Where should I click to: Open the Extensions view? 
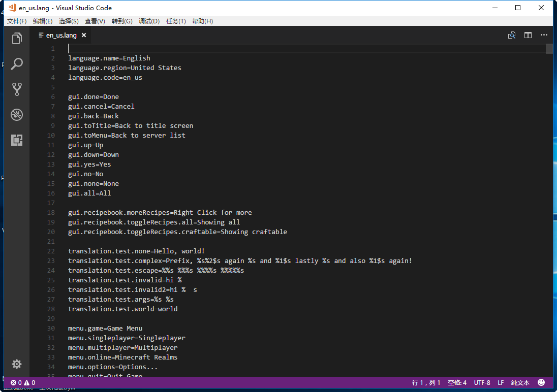(x=17, y=140)
